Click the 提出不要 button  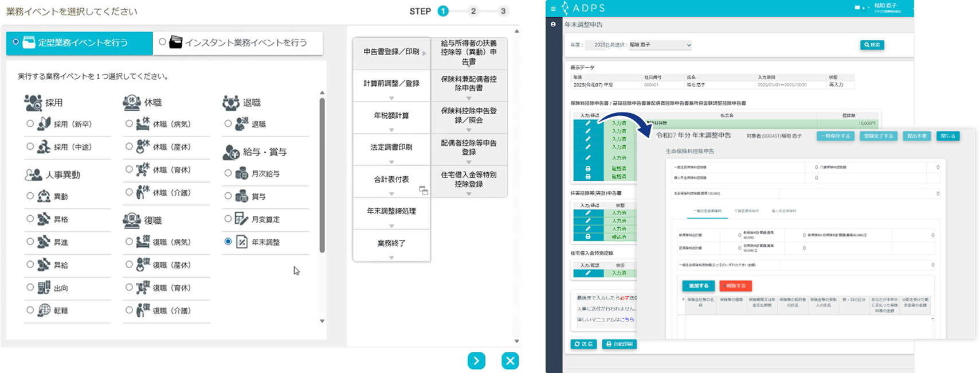(x=917, y=136)
